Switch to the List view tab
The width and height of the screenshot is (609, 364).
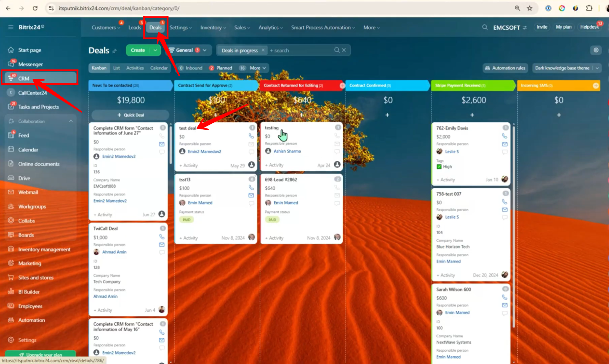[116, 68]
